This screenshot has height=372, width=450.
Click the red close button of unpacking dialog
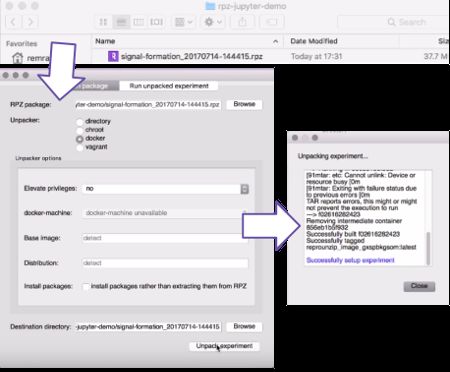coord(295,138)
